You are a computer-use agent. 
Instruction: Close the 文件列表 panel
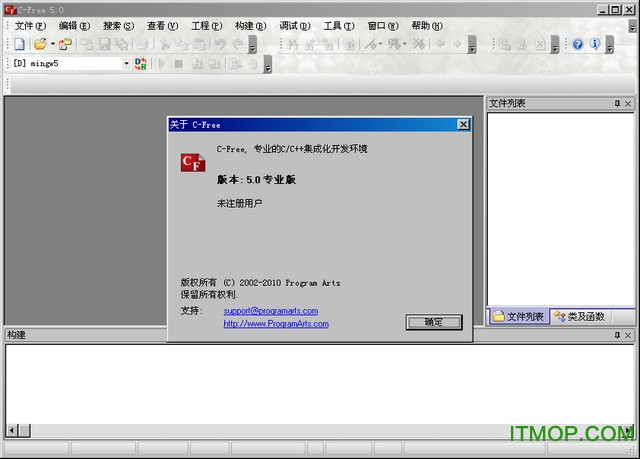point(628,104)
